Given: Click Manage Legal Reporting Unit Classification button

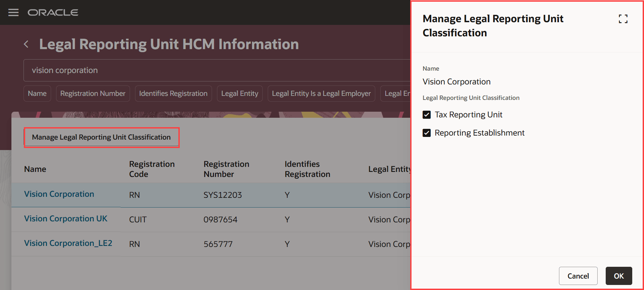Looking at the screenshot, I should pyautogui.click(x=101, y=137).
